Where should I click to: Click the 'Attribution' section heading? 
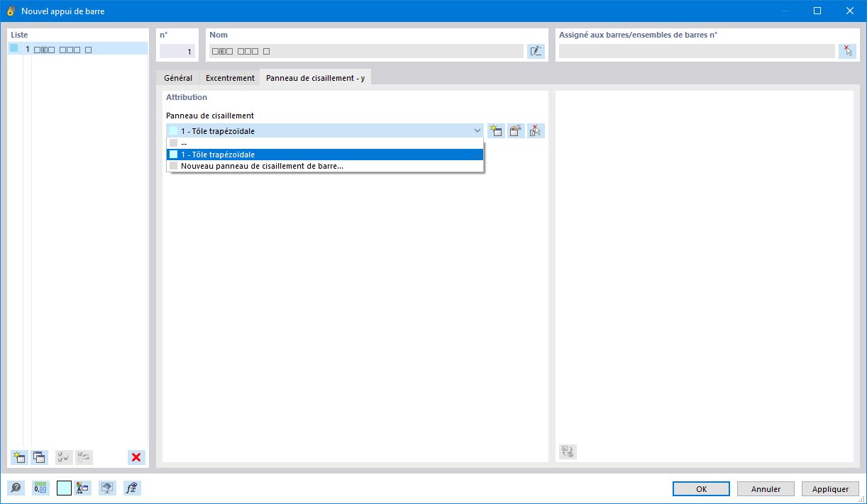click(x=187, y=97)
